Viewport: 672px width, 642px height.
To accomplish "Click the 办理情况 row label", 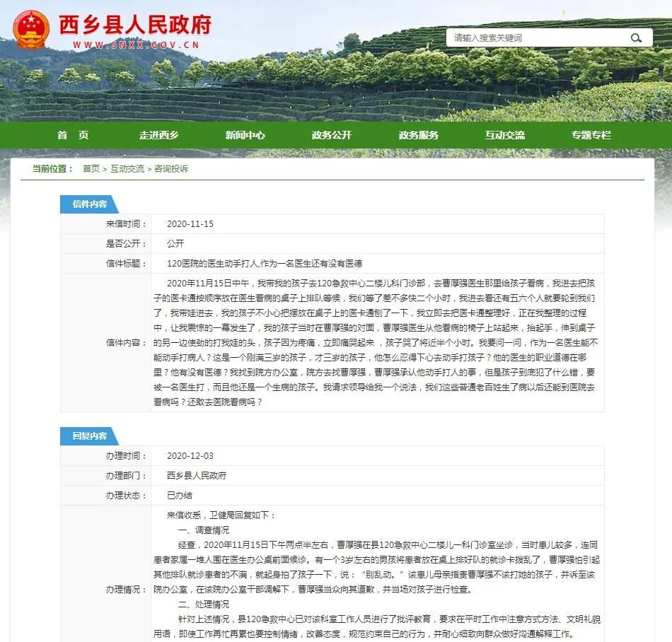I will click(x=127, y=589).
